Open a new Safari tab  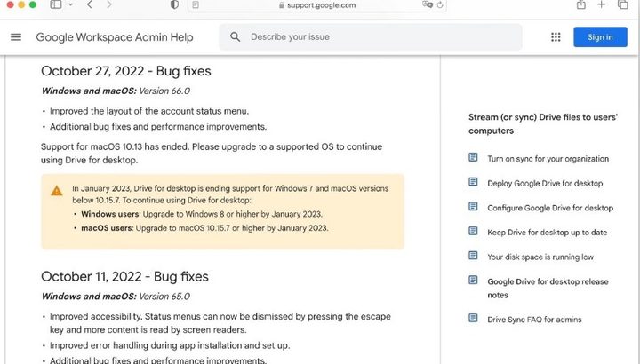click(x=602, y=5)
